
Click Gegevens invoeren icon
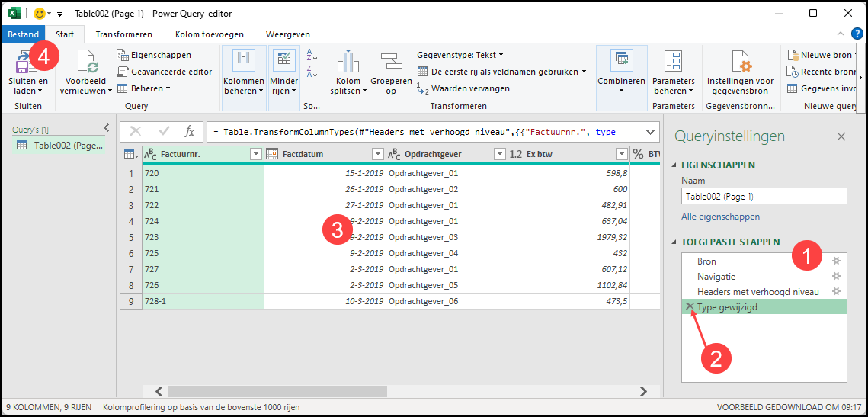coord(792,88)
